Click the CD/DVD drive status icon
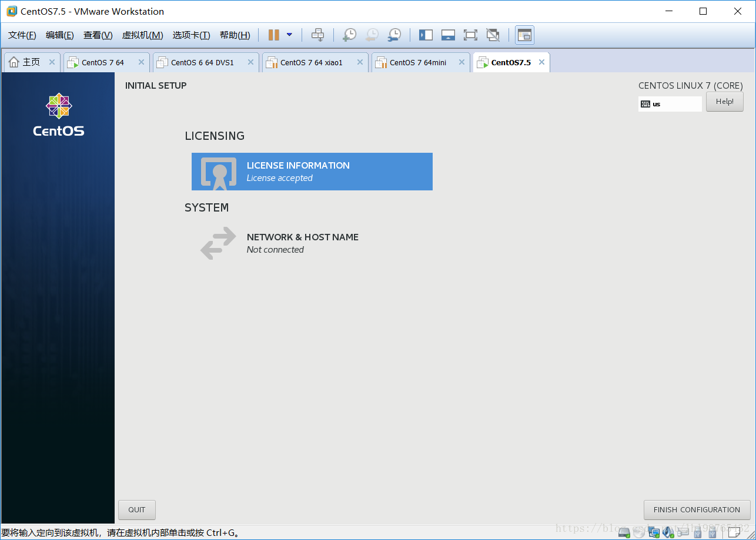Screen dimensions: 756x540 tap(639, 532)
